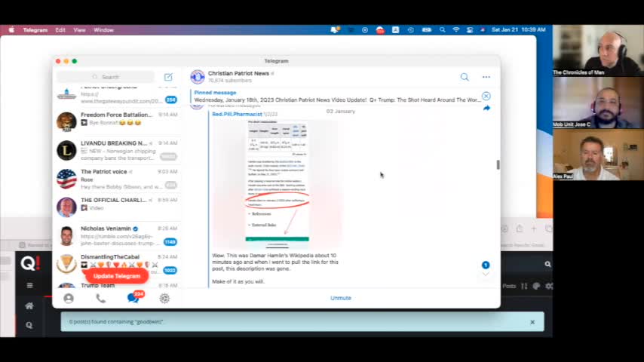The image size is (644, 362).
Task: Open the Edit menu
Action: coord(60,30)
